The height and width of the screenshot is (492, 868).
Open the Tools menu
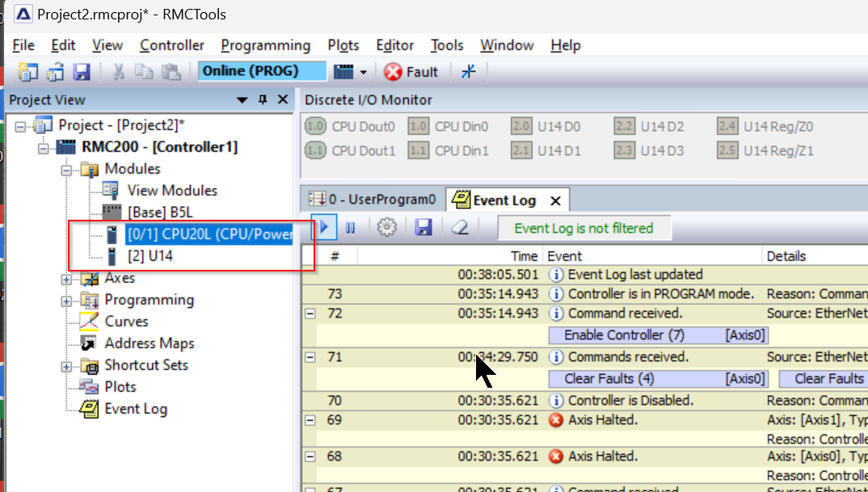[x=447, y=45]
